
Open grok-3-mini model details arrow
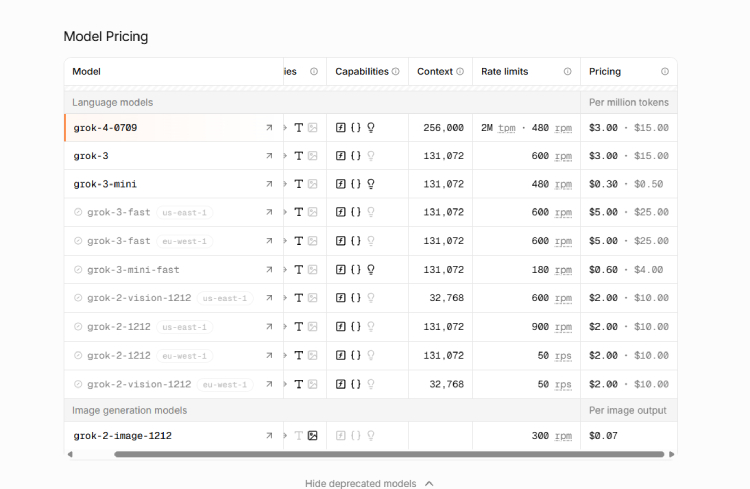pyautogui.click(x=269, y=184)
